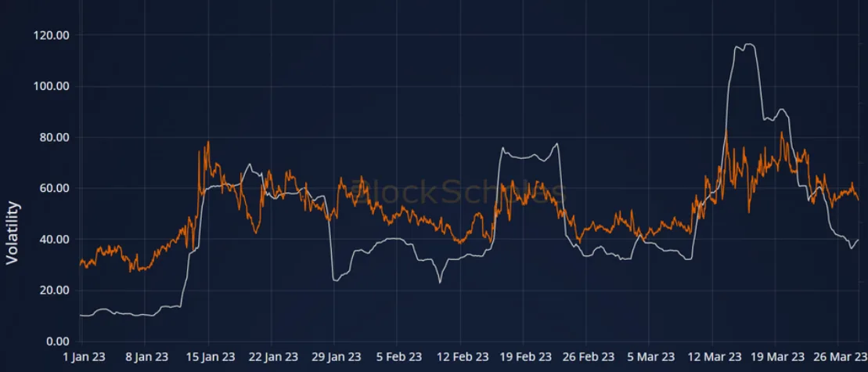Select the 29 Jan 23 date label
Viewport: 868px width, 372px height.
coord(335,356)
